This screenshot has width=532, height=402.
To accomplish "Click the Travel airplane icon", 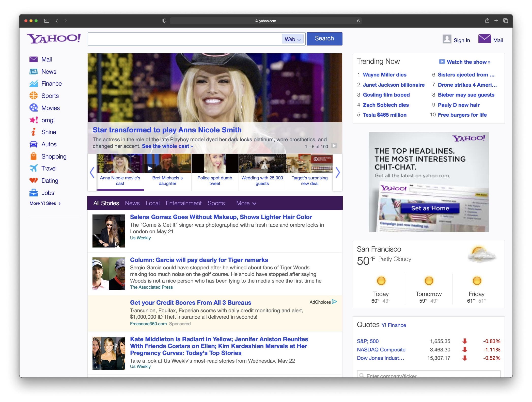I will click(34, 168).
